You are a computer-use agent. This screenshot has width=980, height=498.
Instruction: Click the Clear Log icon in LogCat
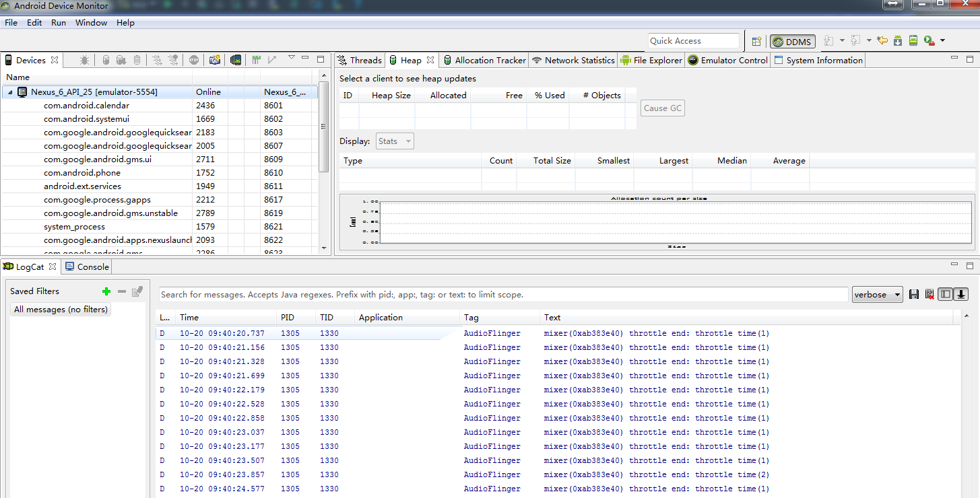click(929, 294)
